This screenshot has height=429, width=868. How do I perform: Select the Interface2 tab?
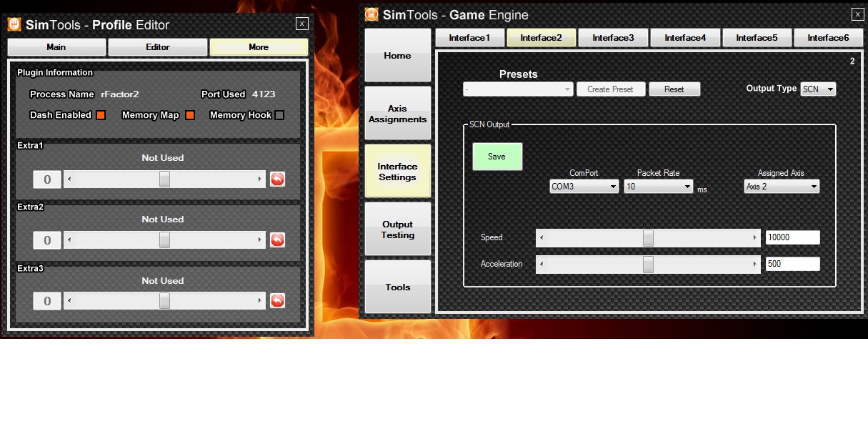[x=542, y=38]
